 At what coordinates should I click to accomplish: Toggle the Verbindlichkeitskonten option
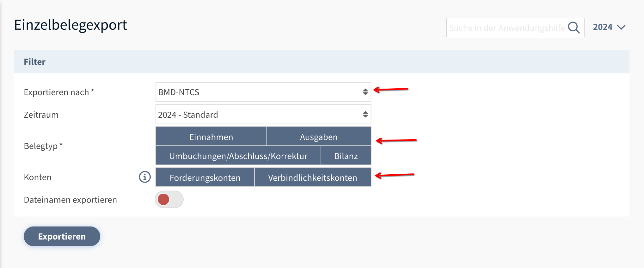click(313, 177)
